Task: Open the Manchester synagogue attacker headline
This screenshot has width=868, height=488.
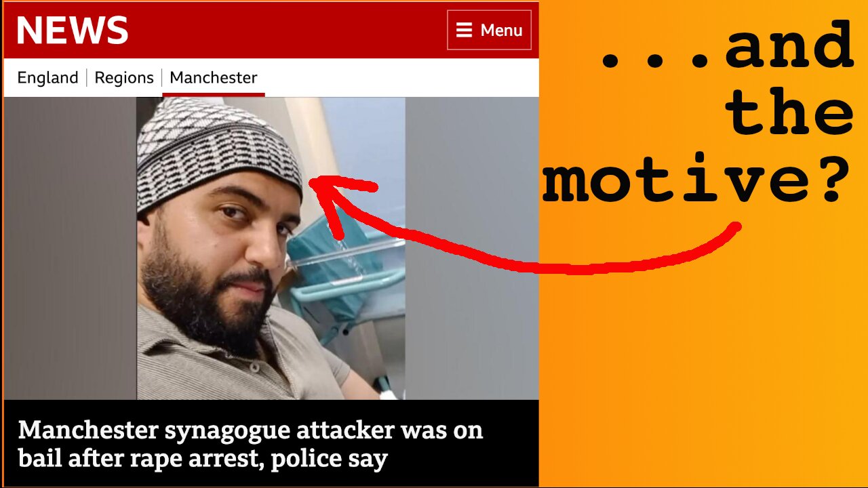Action: [x=250, y=444]
